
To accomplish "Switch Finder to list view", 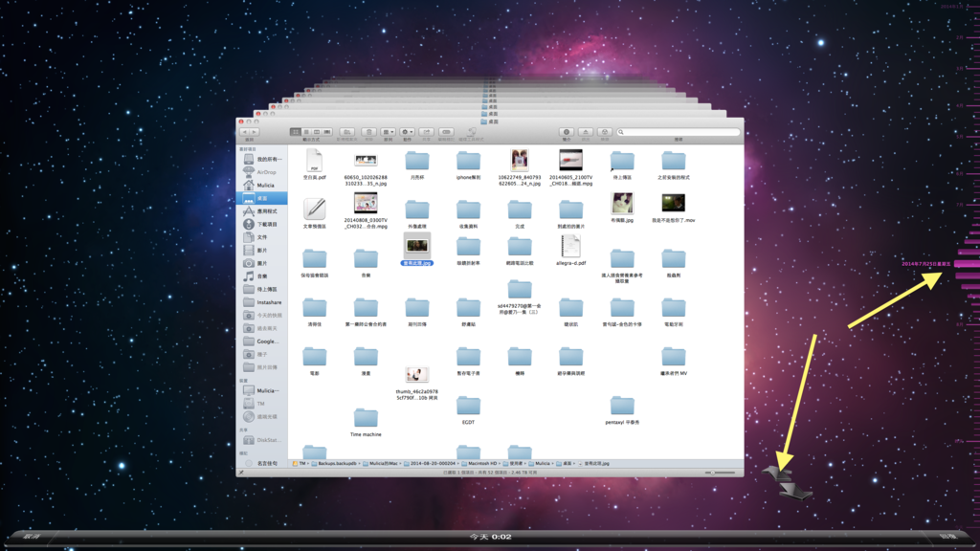I will [x=306, y=132].
